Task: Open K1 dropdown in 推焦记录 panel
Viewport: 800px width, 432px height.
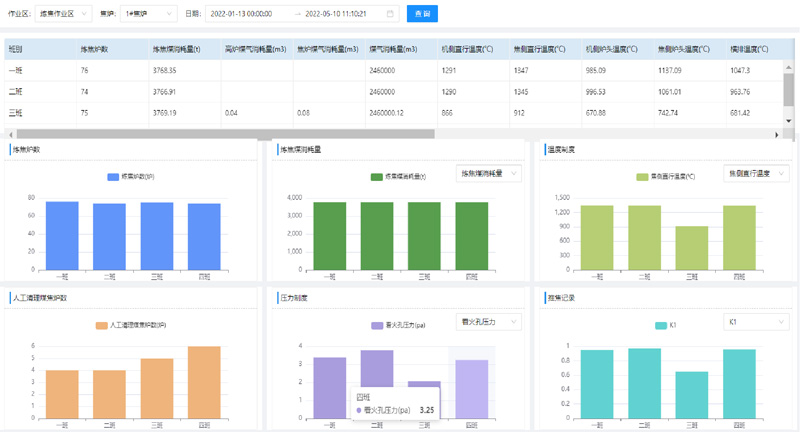Action: coord(756,322)
